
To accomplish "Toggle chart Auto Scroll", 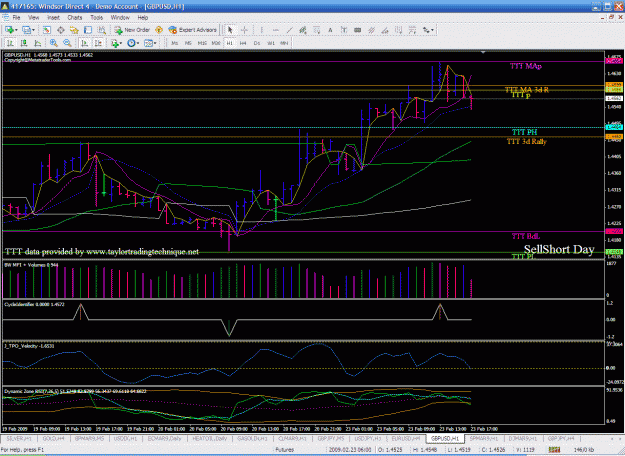I will pos(85,43).
